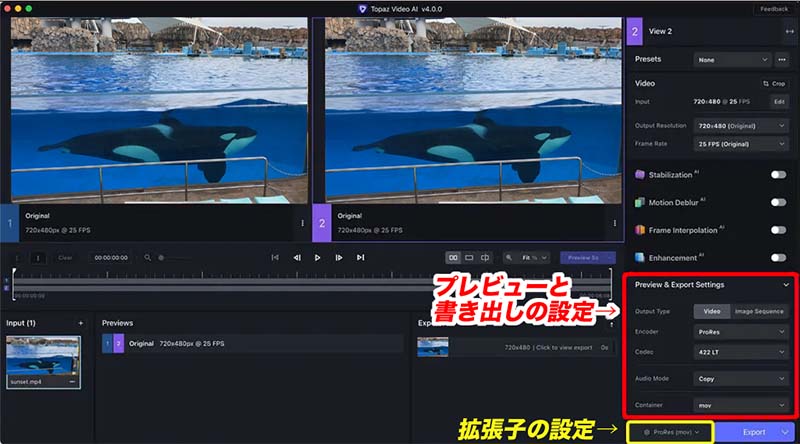Image resolution: width=800 pixels, height=444 pixels.
Task: Enable the Stabilization toggle
Action: (x=779, y=175)
